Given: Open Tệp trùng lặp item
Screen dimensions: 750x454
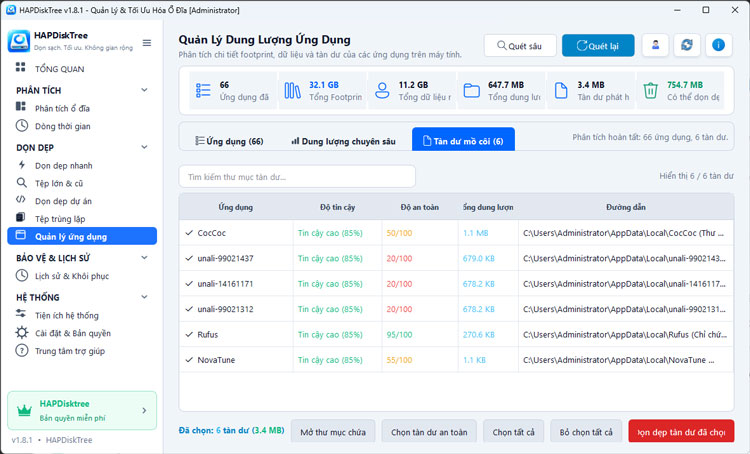Looking at the screenshot, I should click(60, 219).
